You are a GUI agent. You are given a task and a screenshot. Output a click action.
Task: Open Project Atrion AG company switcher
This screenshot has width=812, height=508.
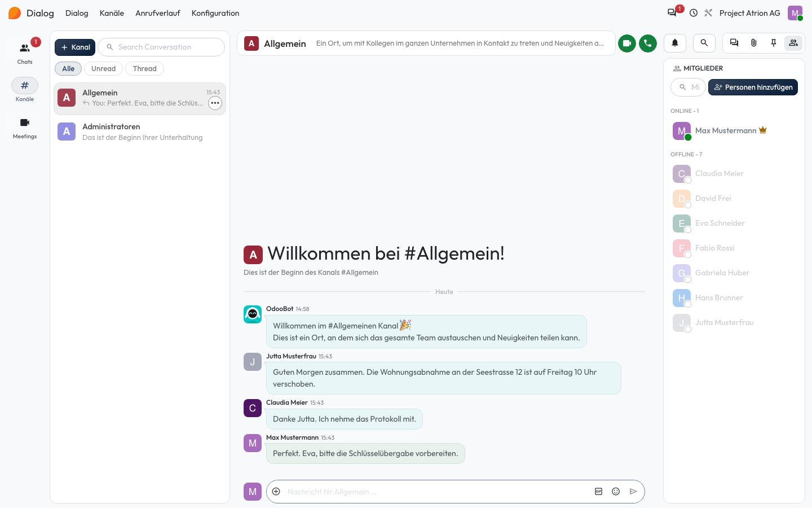pyautogui.click(x=750, y=13)
